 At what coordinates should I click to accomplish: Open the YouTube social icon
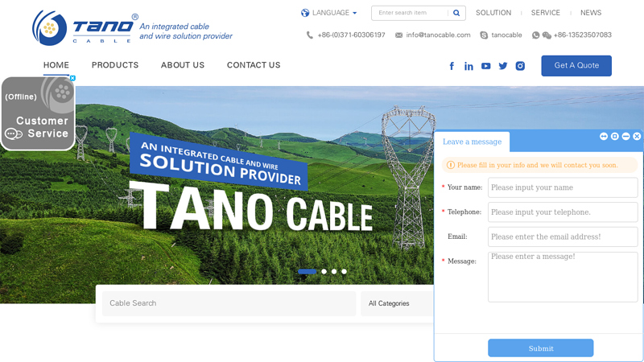486,66
